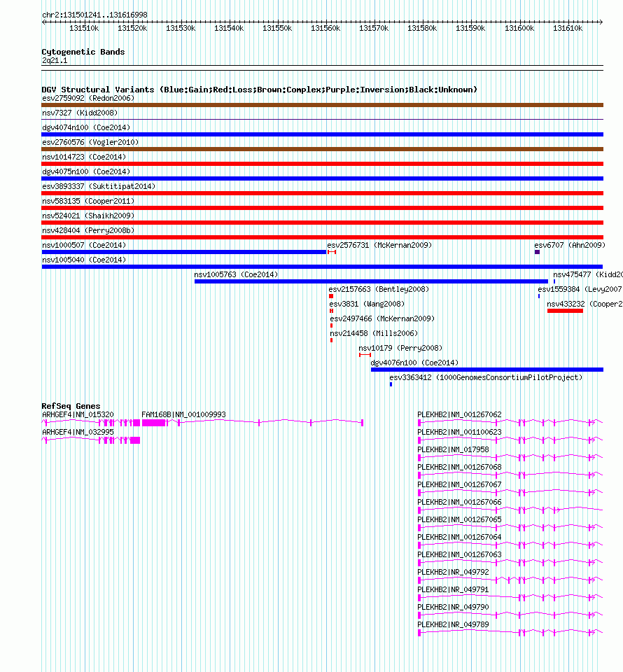Click esv2576731 (McKernan2009) red loss marker

[332, 252]
